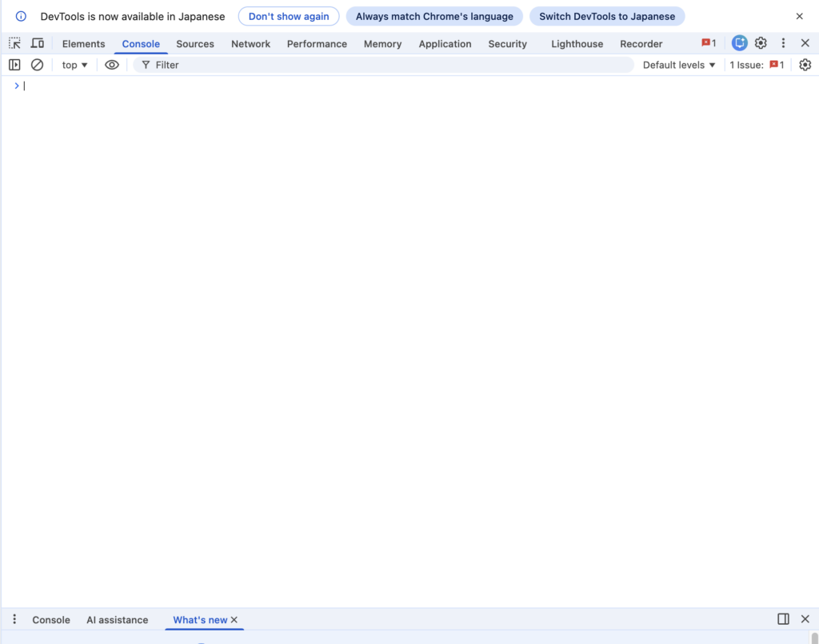Image resolution: width=819 pixels, height=644 pixels.
Task: Open the Lighthouse tab
Action: (577, 44)
